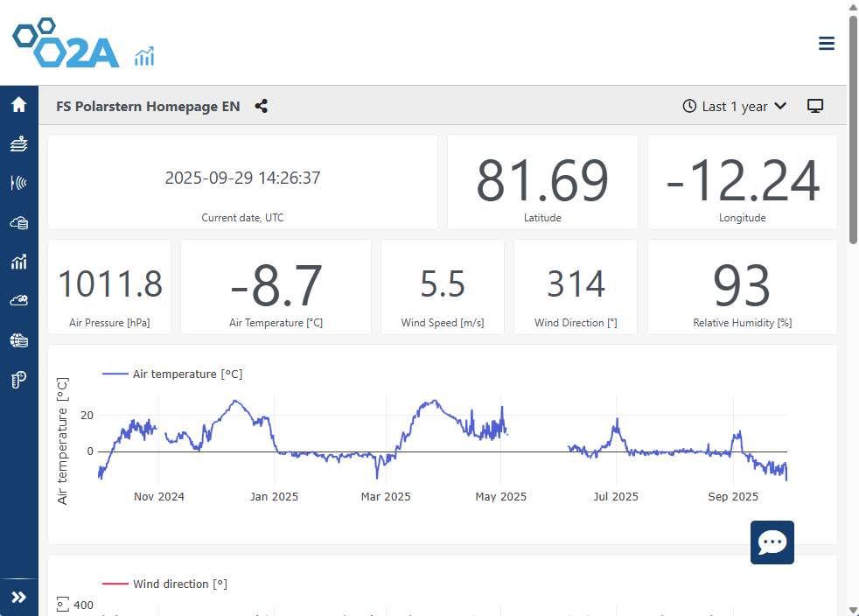Click the small chart icon beside the O2A logo
Screen dimensions: 859x616
click(144, 55)
